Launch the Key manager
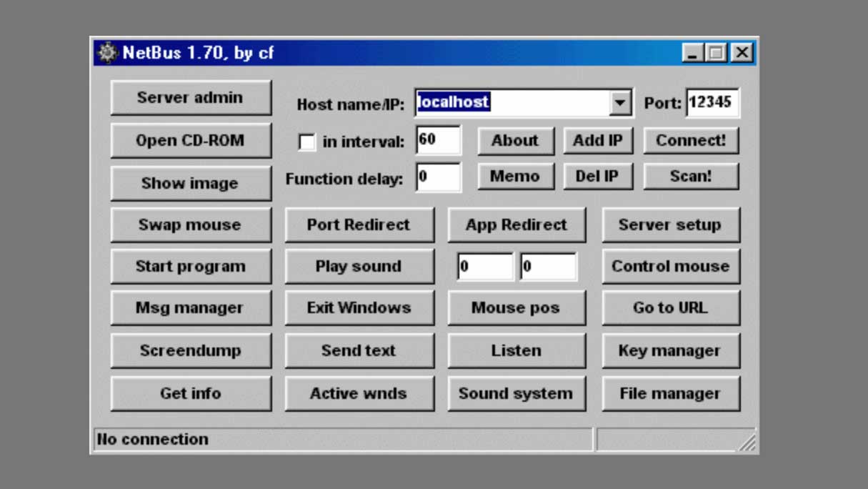 670,351
